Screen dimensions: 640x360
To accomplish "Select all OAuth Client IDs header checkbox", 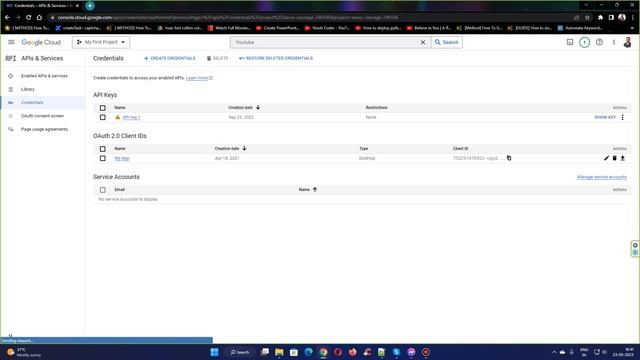I will click(x=102, y=149).
